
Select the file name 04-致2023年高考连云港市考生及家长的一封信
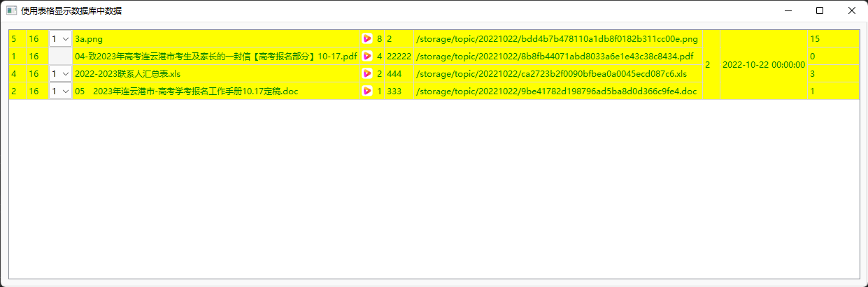(215, 56)
